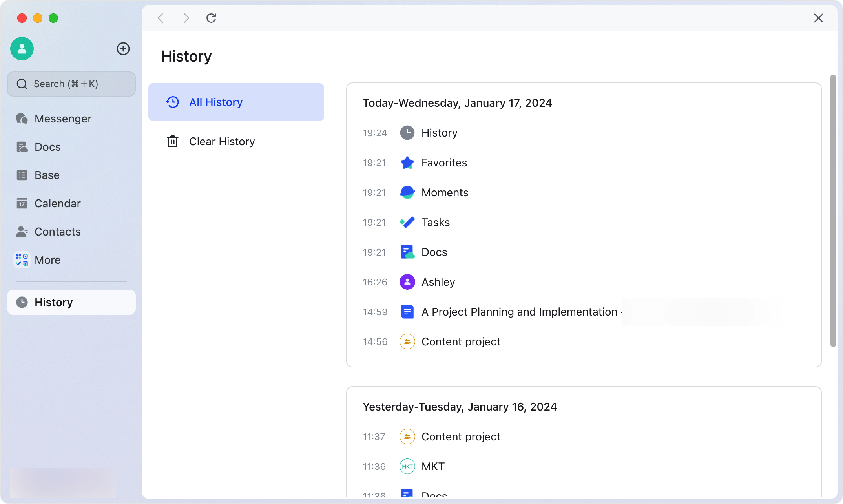843x504 pixels.
Task: Click Ashley's purple avatar icon
Action: [x=407, y=282]
